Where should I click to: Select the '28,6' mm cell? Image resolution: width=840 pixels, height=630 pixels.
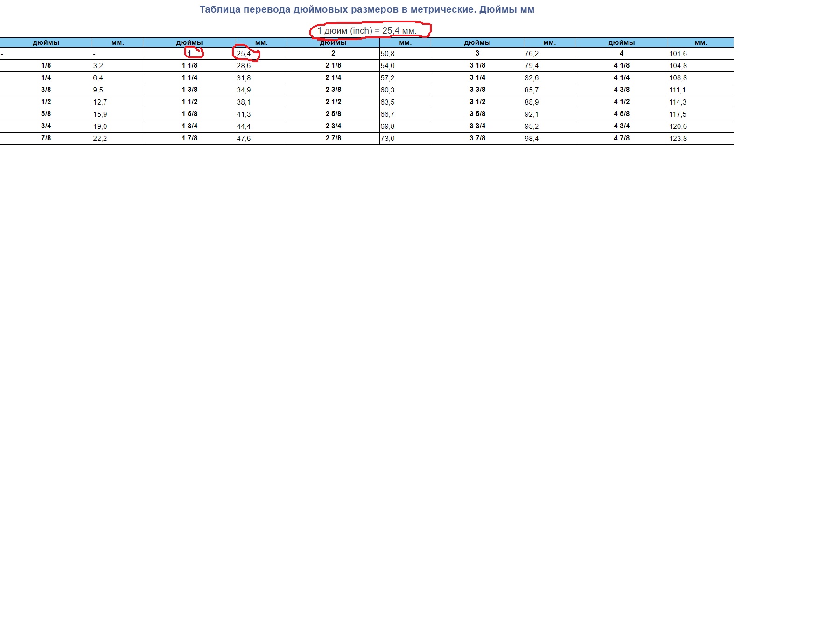tap(261, 65)
